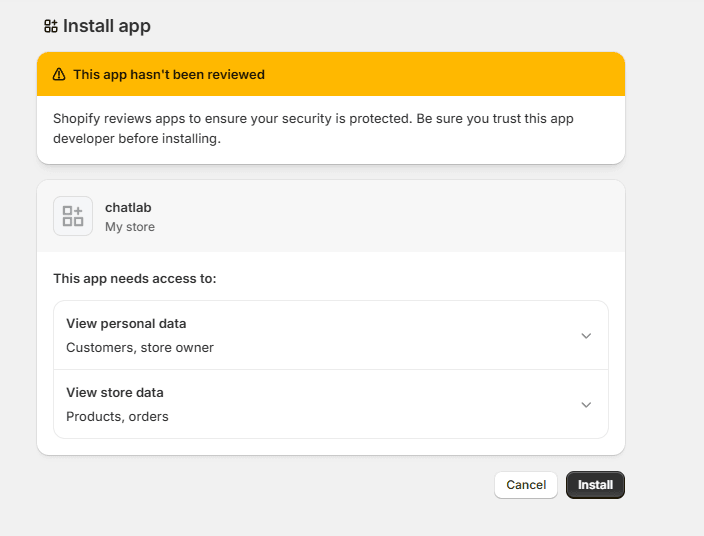Image resolution: width=704 pixels, height=536 pixels.
Task: Click blank area of chatlab header row
Action: tap(400, 216)
